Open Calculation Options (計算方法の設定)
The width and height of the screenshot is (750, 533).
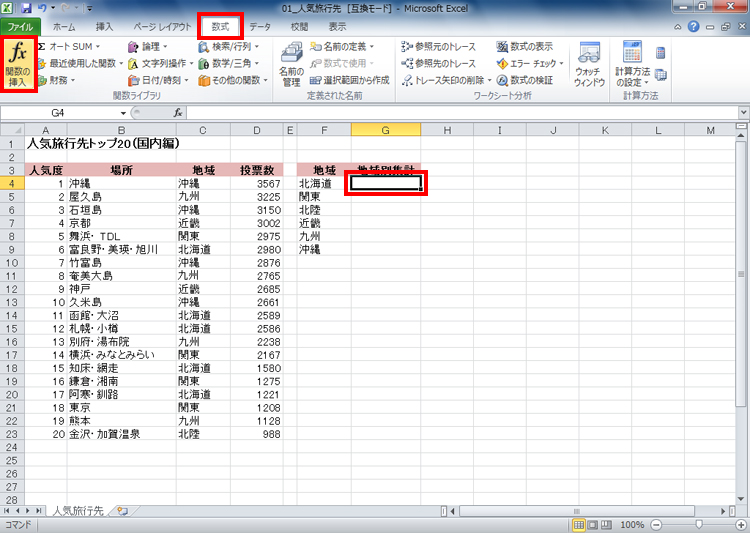click(632, 65)
